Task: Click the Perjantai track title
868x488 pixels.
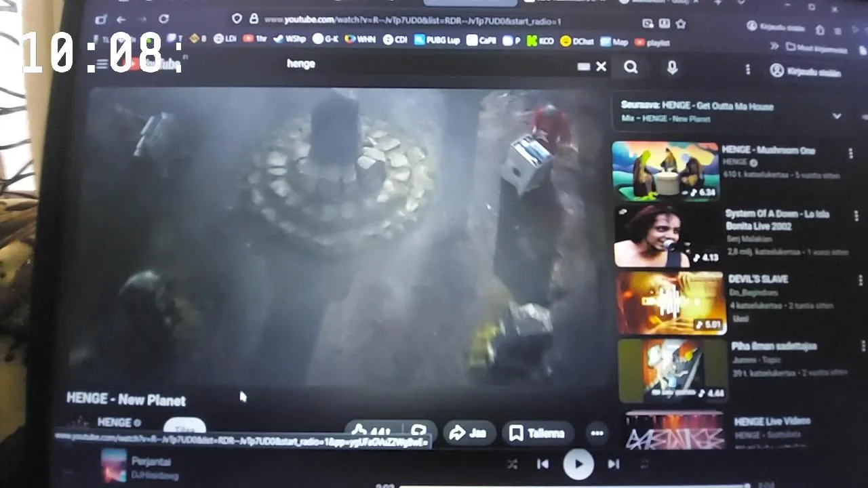Action: 151,461
